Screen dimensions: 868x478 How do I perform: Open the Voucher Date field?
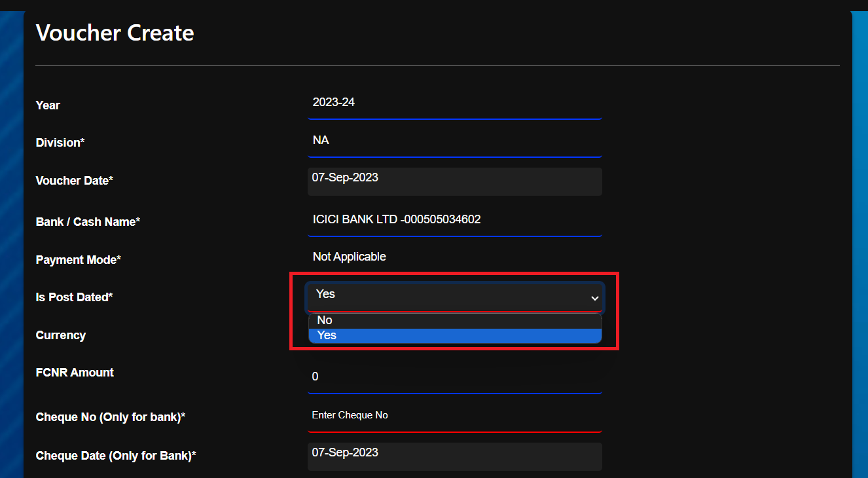tap(455, 181)
